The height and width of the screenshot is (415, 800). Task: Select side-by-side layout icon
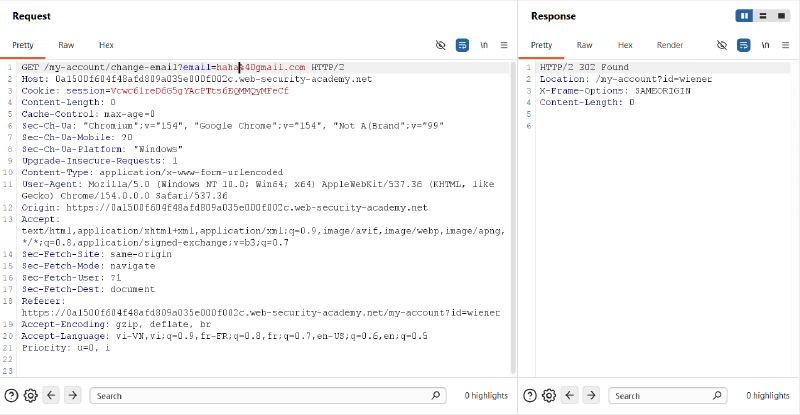(744, 16)
